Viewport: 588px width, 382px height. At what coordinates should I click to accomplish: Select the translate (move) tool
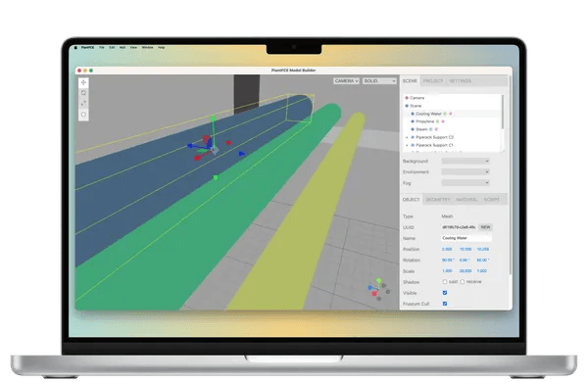[83, 82]
